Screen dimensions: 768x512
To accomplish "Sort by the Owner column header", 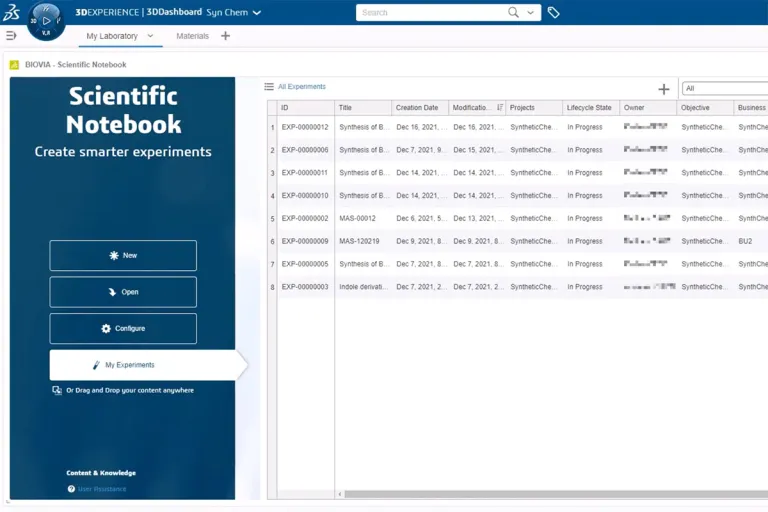I will click(x=648, y=107).
